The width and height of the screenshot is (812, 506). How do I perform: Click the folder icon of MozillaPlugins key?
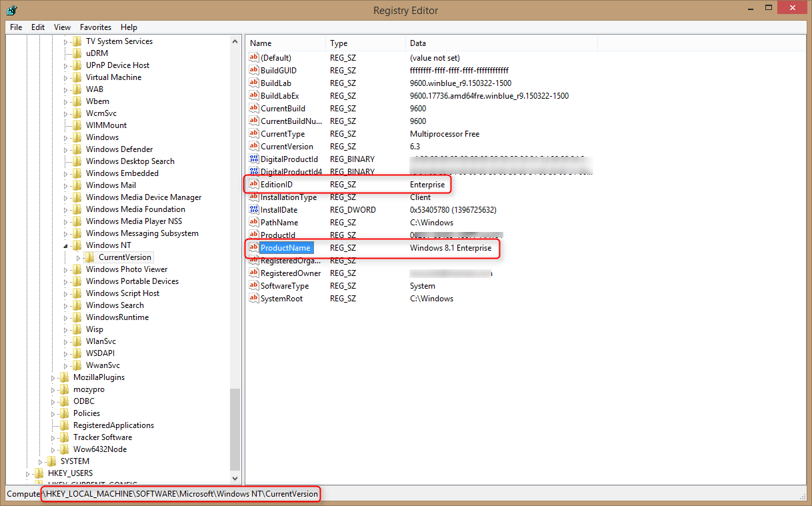tap(65, 377)
